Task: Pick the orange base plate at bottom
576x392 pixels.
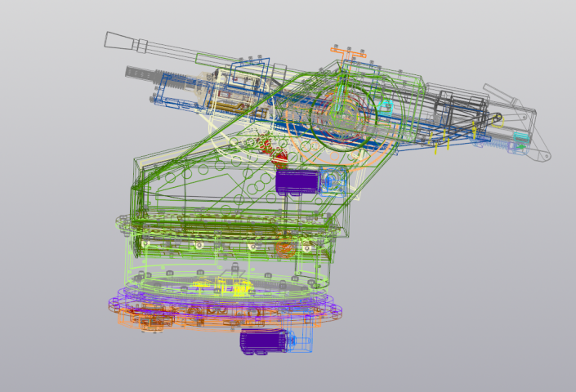Action: tap(220, 319)
